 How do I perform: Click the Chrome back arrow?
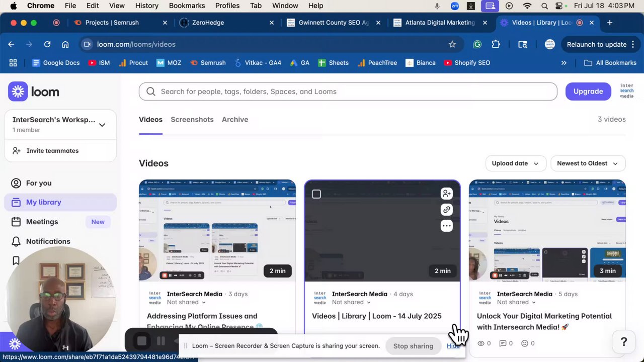click(x=11, y=44)
